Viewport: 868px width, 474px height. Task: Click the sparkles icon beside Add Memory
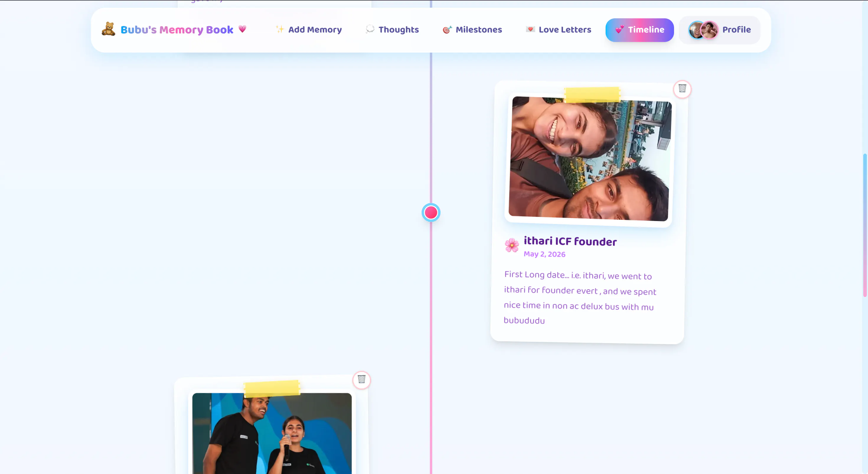[x=280, y=29]
